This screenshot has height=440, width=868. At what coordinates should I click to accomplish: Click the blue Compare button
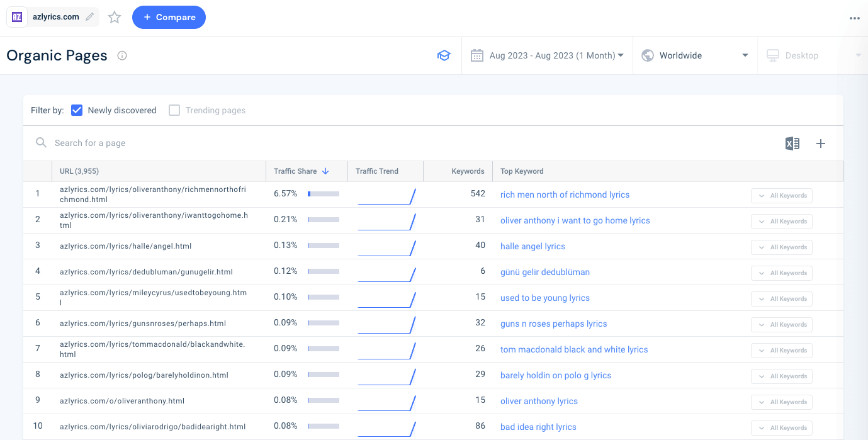pyautogui.click(x=169, y=17)
